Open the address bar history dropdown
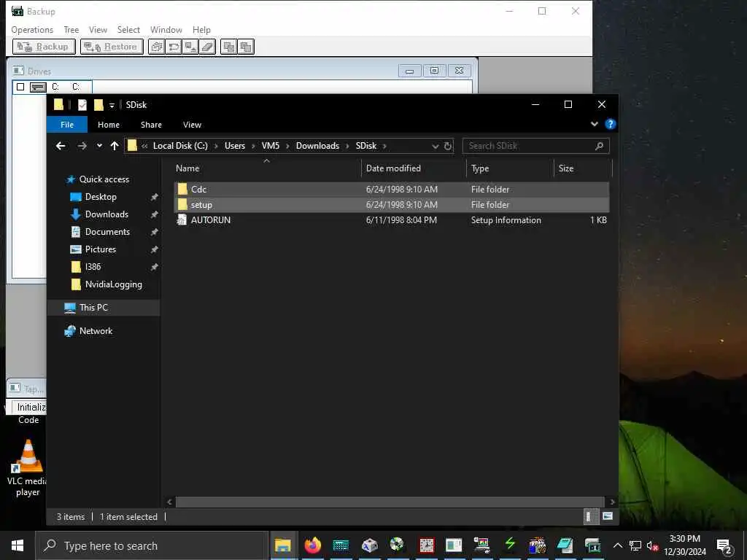747x560 pixels. [x=435, y=146]
